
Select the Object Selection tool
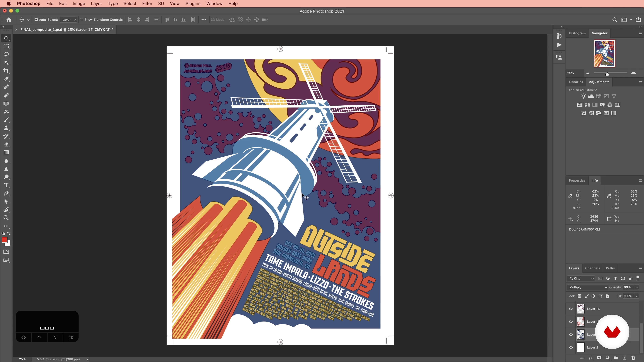coord(6,63)
